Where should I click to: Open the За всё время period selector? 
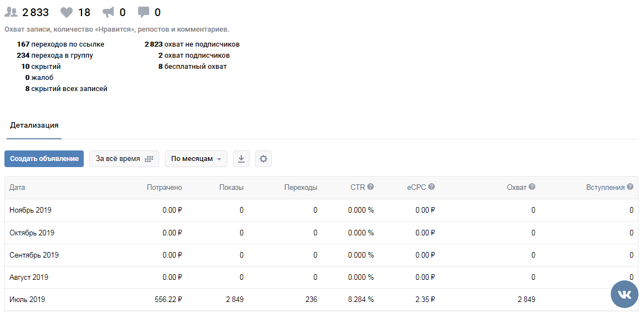coord(124,159)
